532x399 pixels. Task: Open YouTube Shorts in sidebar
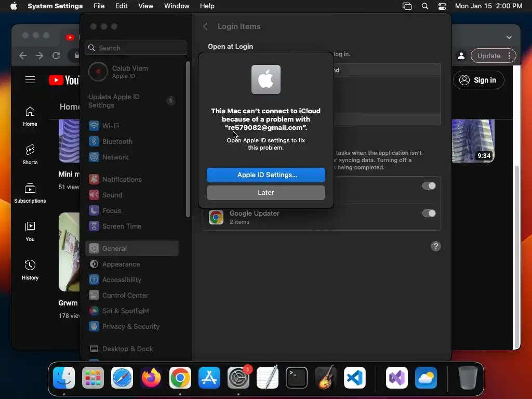pos(30,155)
